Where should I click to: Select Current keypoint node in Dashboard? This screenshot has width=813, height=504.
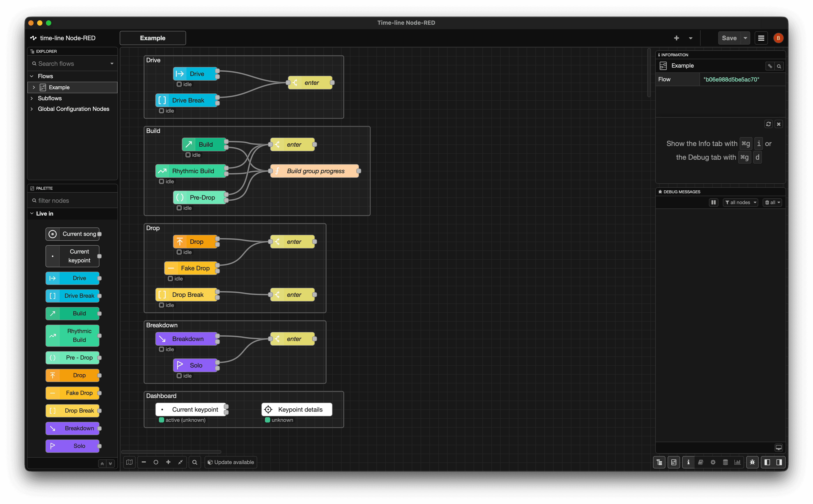191,410
